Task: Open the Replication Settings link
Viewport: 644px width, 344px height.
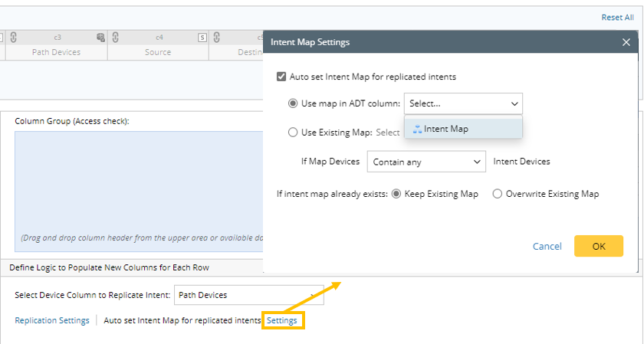Action: [x=52, y=320]
